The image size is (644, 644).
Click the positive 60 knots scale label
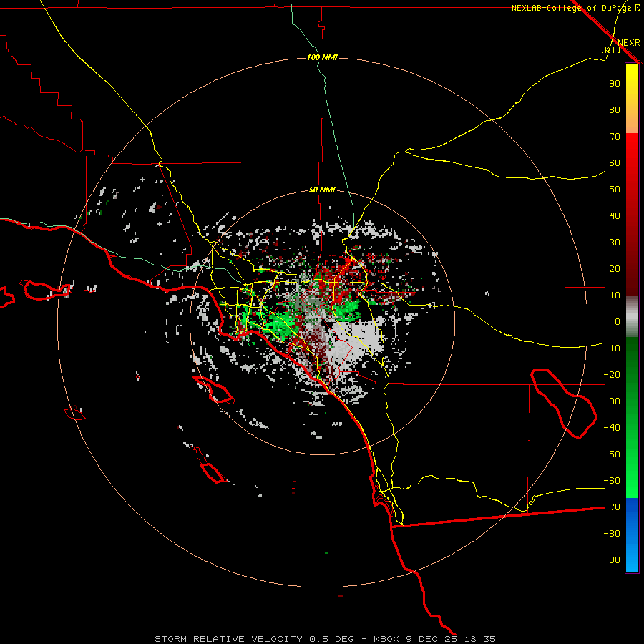tap(615, 162)
